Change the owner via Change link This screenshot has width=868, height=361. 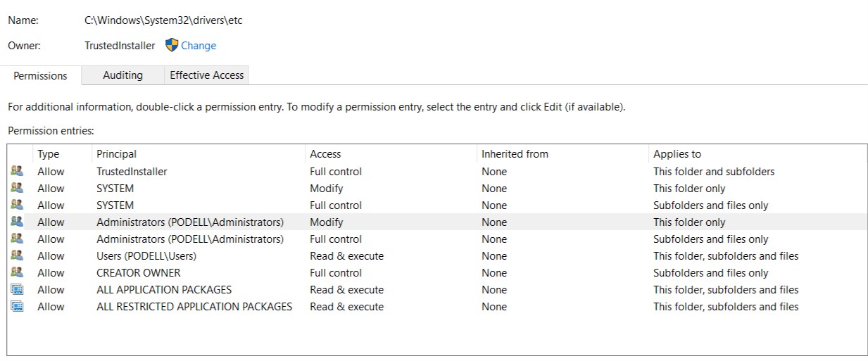click(x=199, y=45)
